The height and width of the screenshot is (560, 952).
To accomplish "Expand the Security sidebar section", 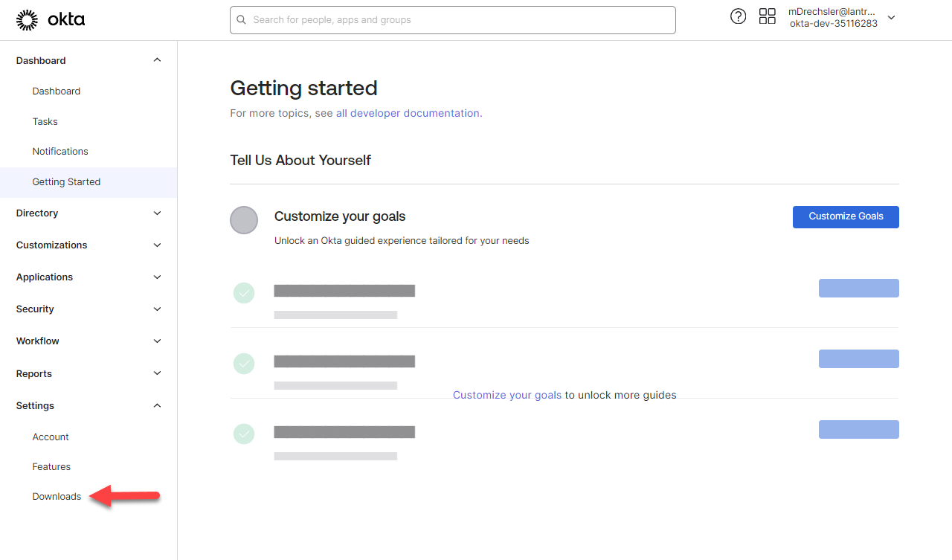I will [x=157, y=309].
